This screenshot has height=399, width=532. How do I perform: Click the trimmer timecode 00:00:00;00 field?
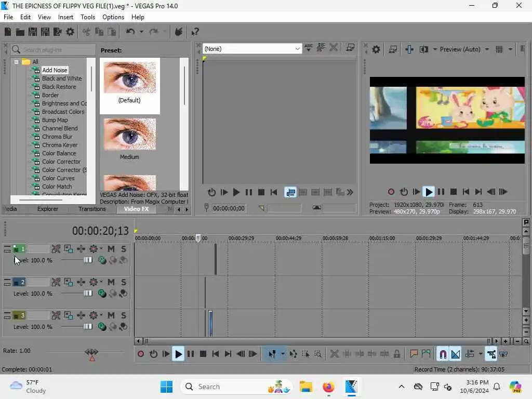[229, 208]
